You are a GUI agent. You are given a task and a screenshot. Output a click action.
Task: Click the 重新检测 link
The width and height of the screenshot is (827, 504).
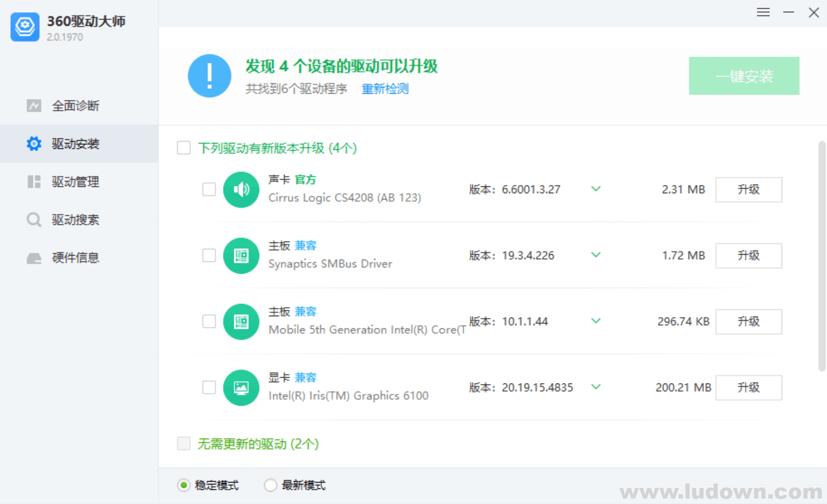[x=385, y=89]
